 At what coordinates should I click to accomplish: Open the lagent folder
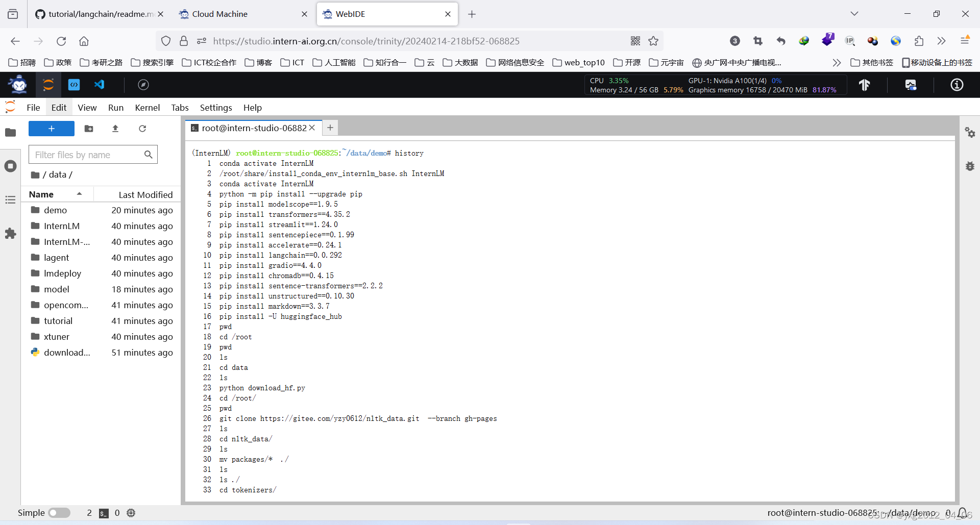pos(101,258)
